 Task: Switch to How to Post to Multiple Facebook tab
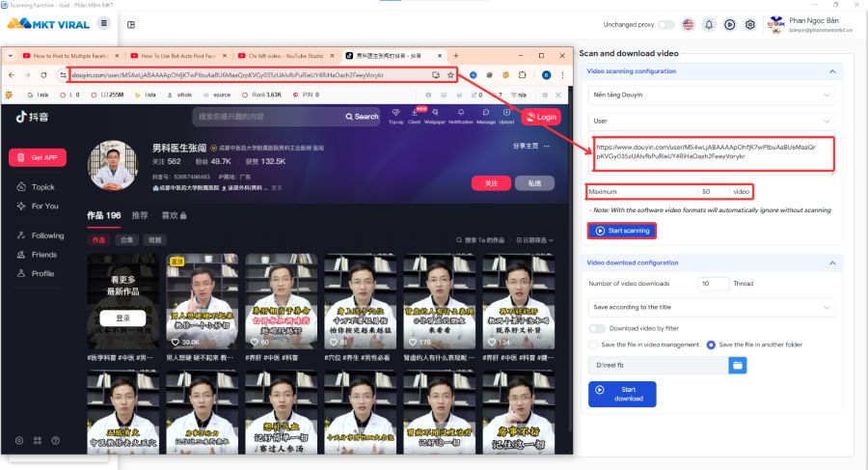tap(70, 56)
